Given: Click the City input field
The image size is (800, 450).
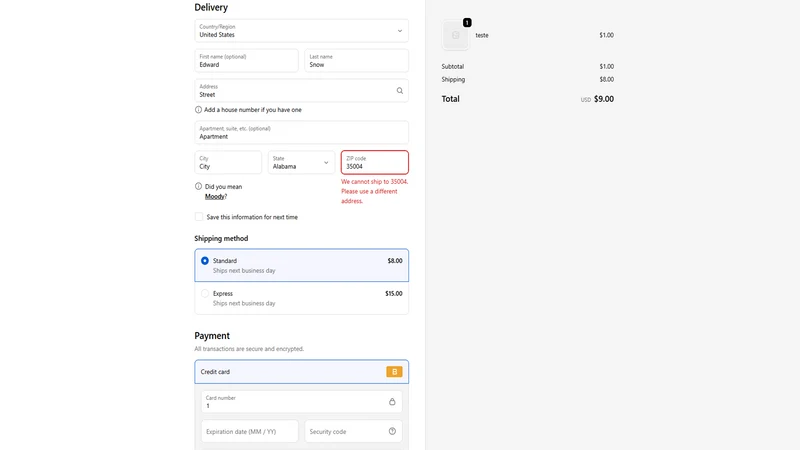Looking at the screenshot, I should pos(228,162).
